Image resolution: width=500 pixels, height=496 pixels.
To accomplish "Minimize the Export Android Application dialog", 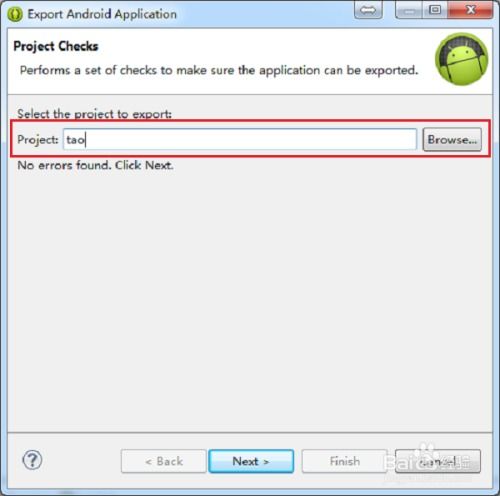I will pyautogui.click(x=409, y=10).
